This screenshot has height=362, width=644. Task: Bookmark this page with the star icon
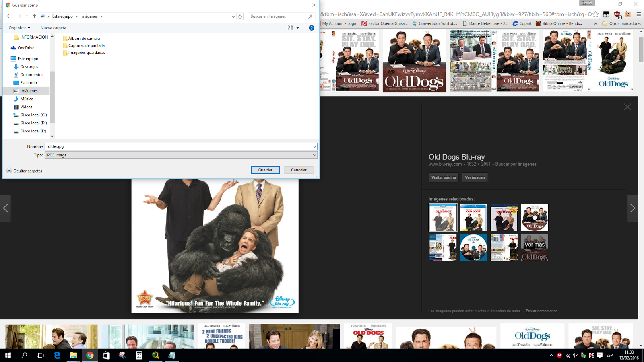(596, 14)
